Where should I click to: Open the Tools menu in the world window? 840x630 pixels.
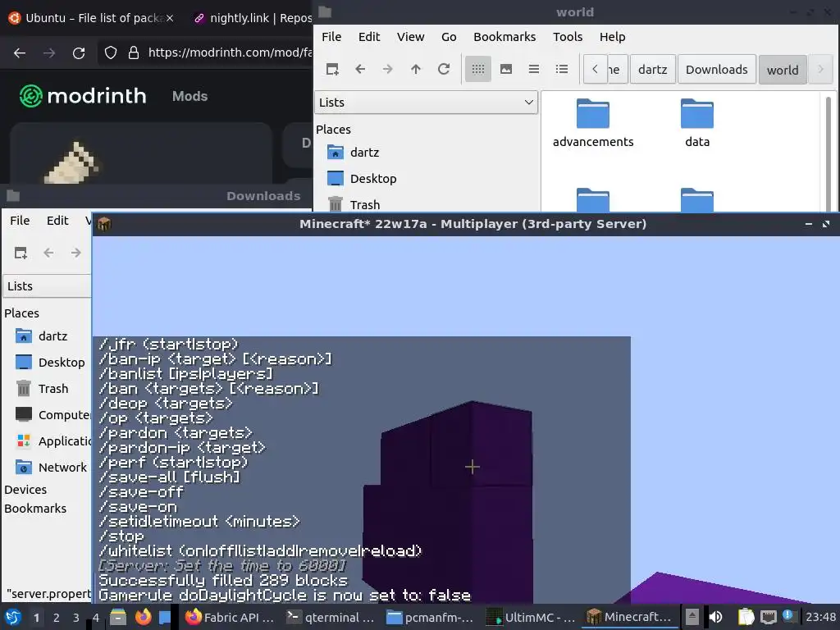(x=568, y=36)
